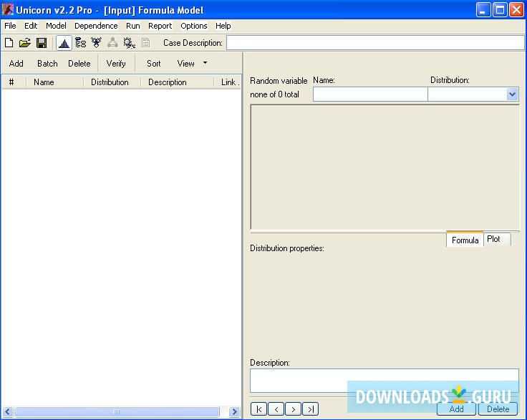Click the Case Description input field

375,43
